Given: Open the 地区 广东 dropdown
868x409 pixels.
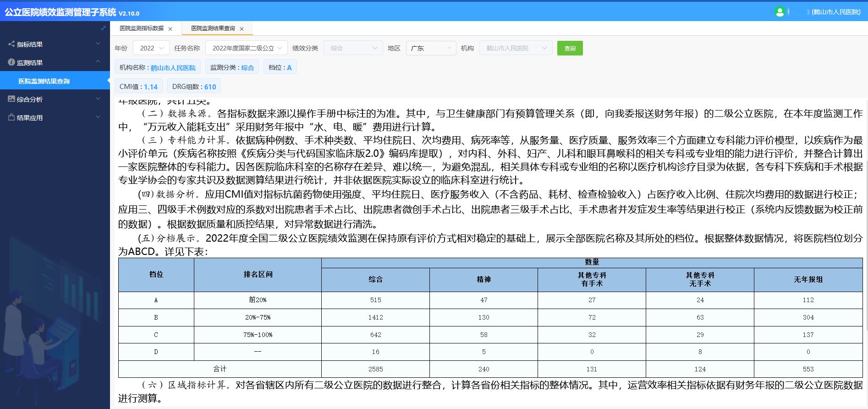Looking at the screenshot, I should (431, 48).
